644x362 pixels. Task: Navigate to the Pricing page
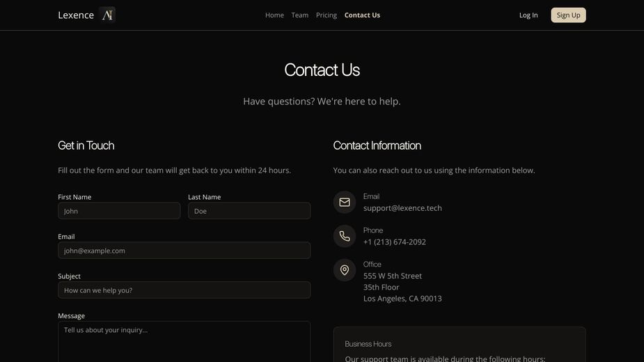(326, 15)
